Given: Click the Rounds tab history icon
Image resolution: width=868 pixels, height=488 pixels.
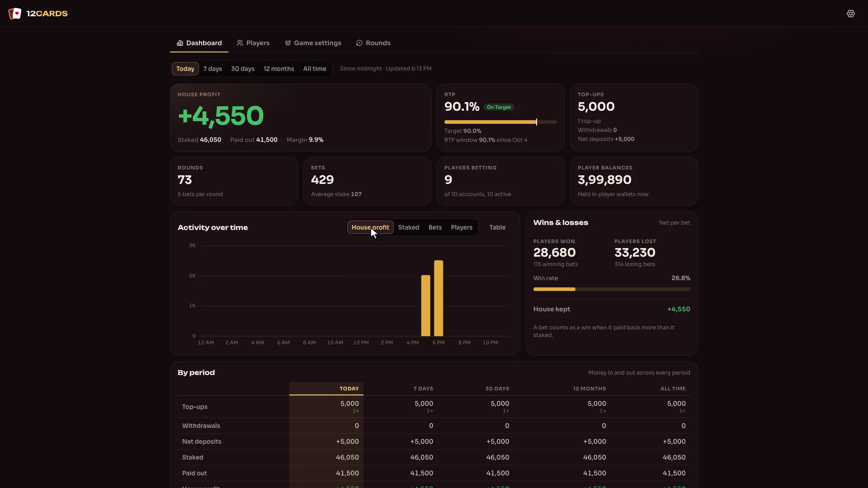Looking at the screenshot, I should pos(359,43).
